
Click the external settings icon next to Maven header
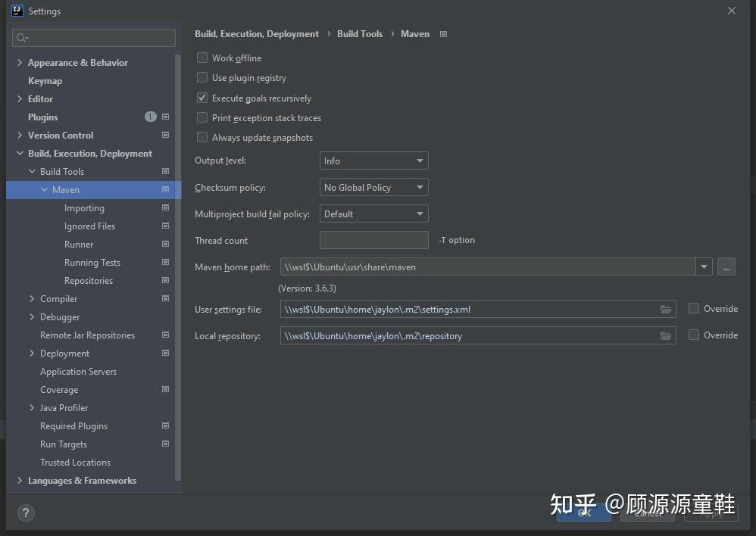tap(443, 33)
